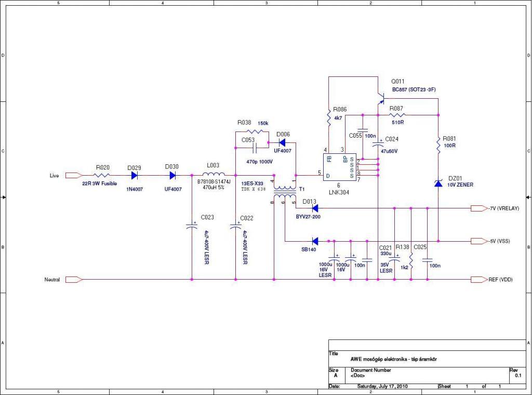Select transistor Q011 symbol
This screenshot has height=395, width=532.
tap(381, 99)
